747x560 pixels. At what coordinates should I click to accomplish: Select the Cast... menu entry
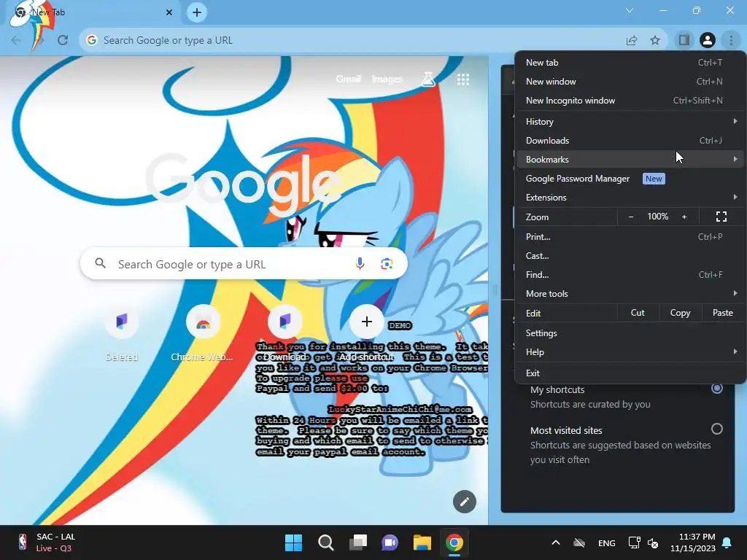click(x=630, y=256)
